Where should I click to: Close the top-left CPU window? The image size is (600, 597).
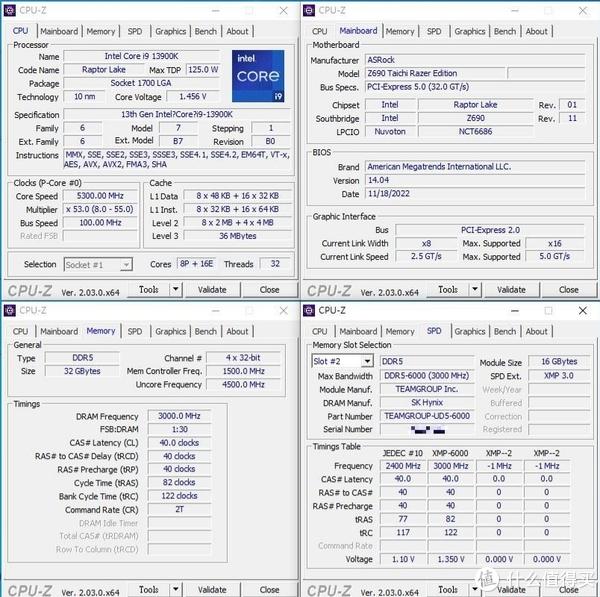(x=284, y=11)
